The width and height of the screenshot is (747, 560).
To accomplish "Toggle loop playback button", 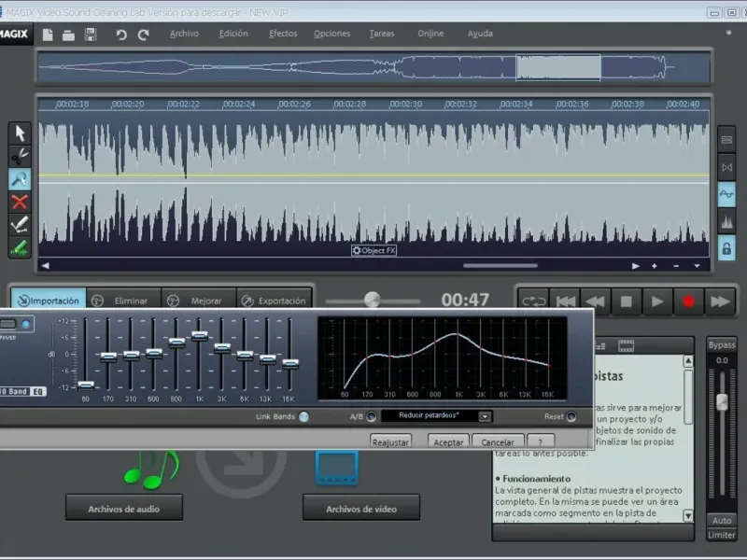I will click(x=533, y=301).
